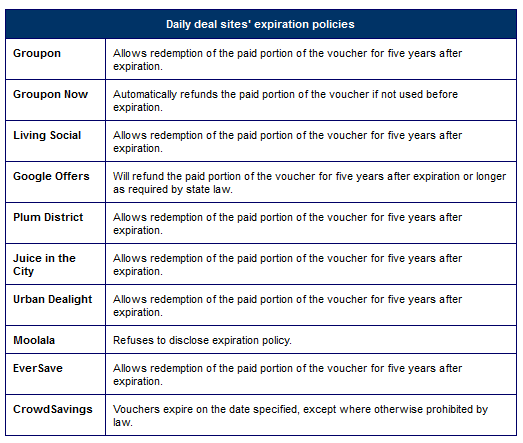Screen dimensions: 523x443
Task: Select Living Social's redemption policy text
Action: pyautogui.click(x=288, y=142)
